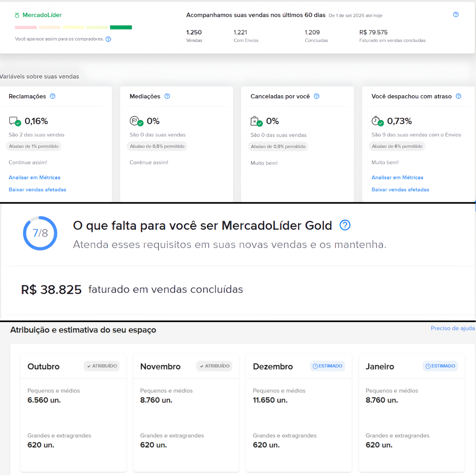Image resolution: width=476 pixels, height=476 pixels.
Task: Click the help icon beside Você despachou com atraso
Action: (x=459, y=96)
